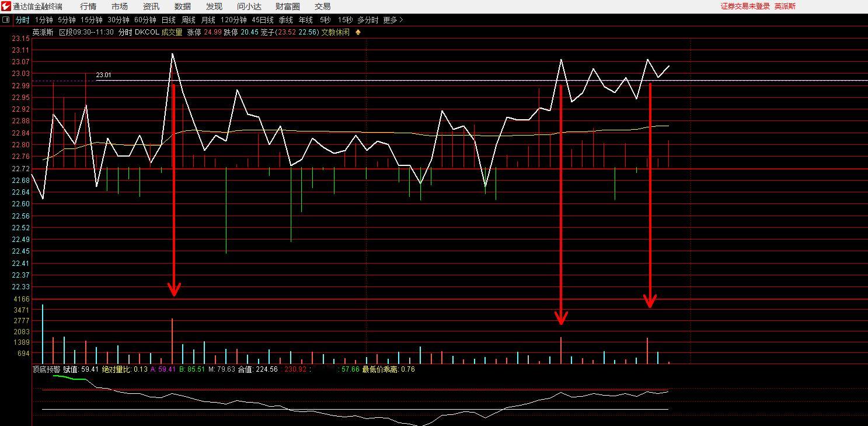Screen dimensions: 868x426
Task: Switch to the 60分钟 period
Action: [x=145, y=20]
